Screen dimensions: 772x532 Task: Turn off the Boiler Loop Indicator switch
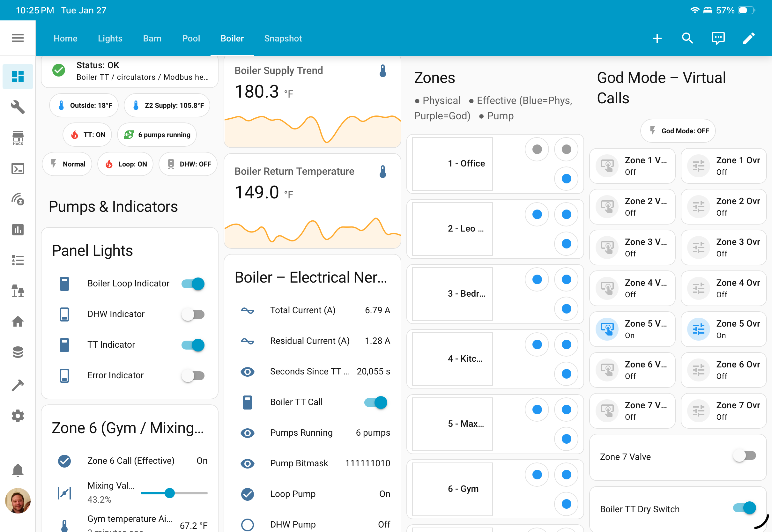[193, 284]
